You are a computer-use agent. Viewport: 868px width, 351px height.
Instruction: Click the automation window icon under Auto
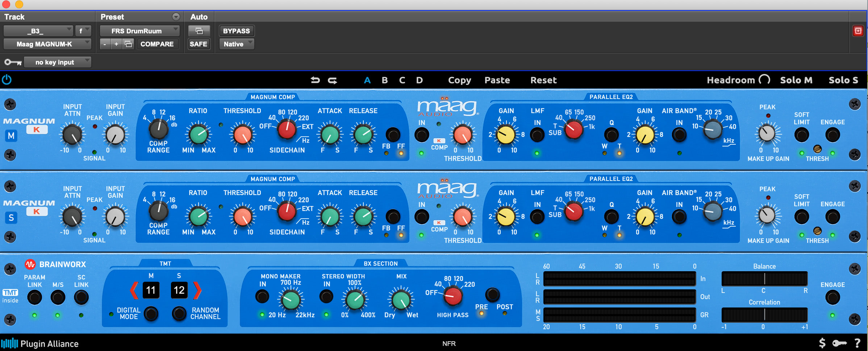199,31
